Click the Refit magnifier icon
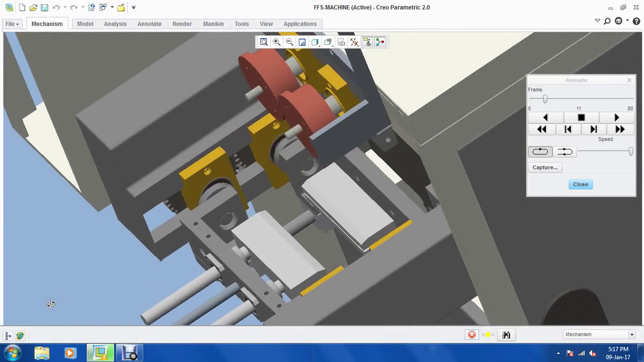Viewport: 644px width, 362px height. point(264,42)
